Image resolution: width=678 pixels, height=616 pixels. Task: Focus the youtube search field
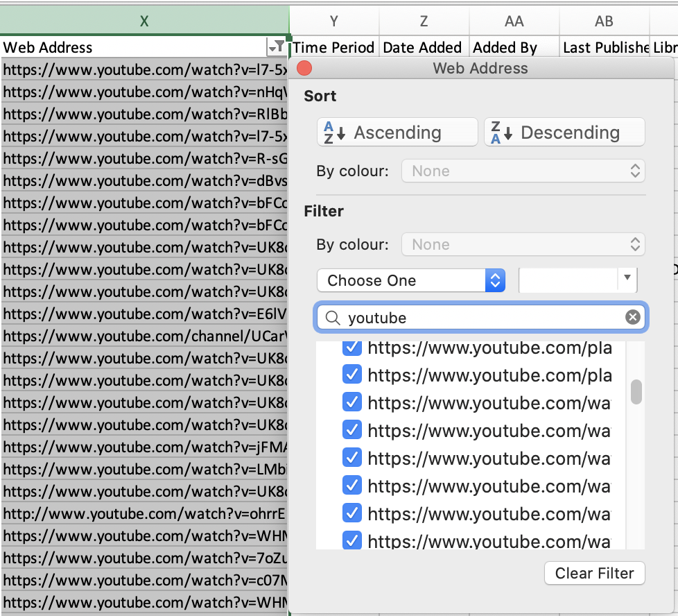click(x=481, y=318)
